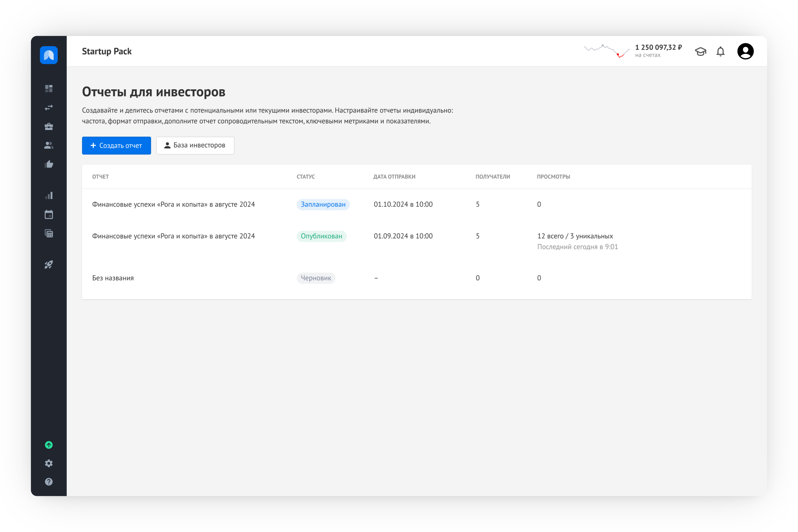Viewport: 798px width, 532px height.
Task: Click the Запланирован status badge
Action: pyautogui.click(x=323, y=205)
